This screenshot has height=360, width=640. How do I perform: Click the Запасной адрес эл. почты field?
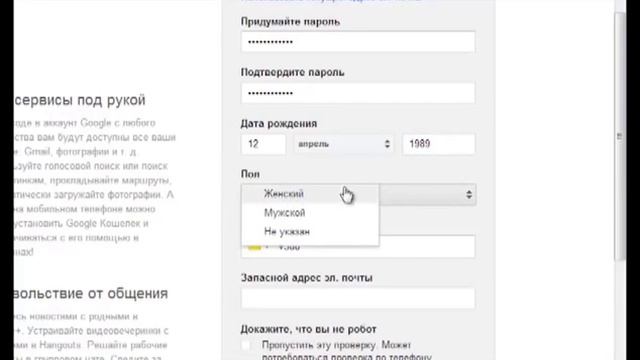tap(358, 298)
